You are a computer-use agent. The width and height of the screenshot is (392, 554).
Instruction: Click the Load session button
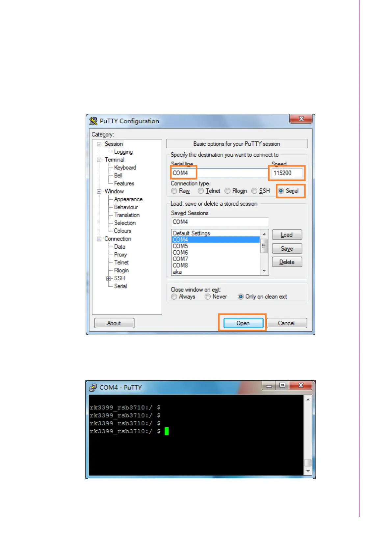(287, 235)
